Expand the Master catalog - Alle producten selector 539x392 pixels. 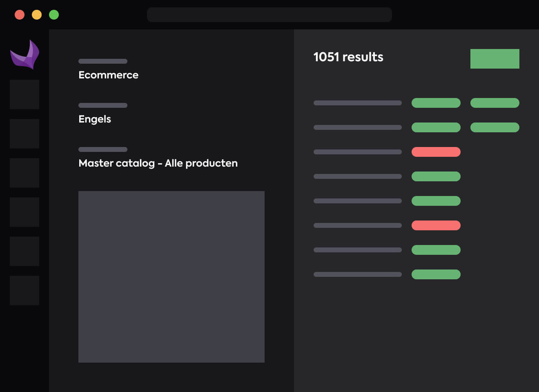click(x=158, y=163)
